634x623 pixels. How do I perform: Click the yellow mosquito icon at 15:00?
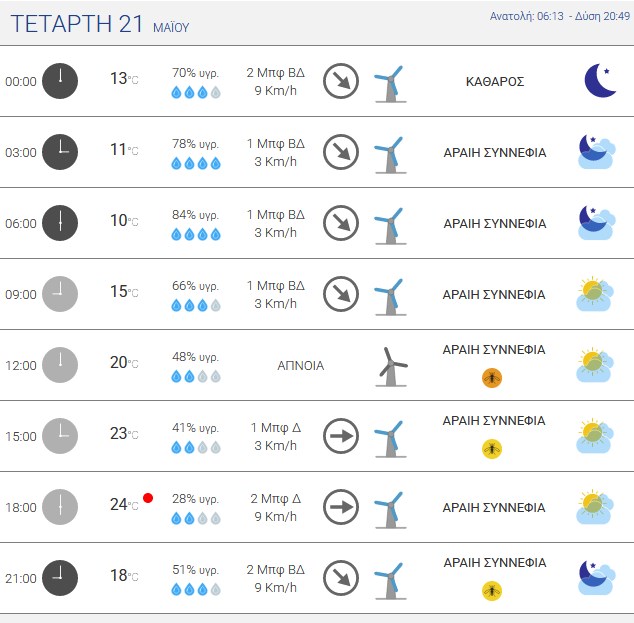492,449
